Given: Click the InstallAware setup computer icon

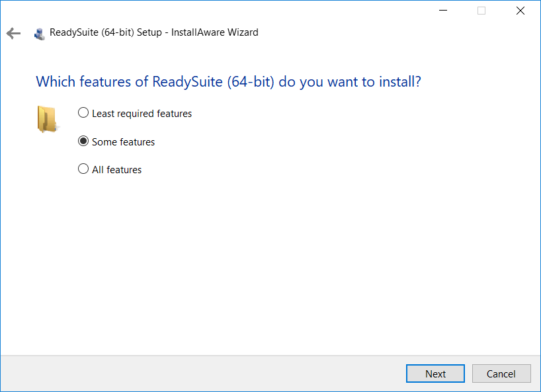Looking at the screenshot, I should pos(40,34).
